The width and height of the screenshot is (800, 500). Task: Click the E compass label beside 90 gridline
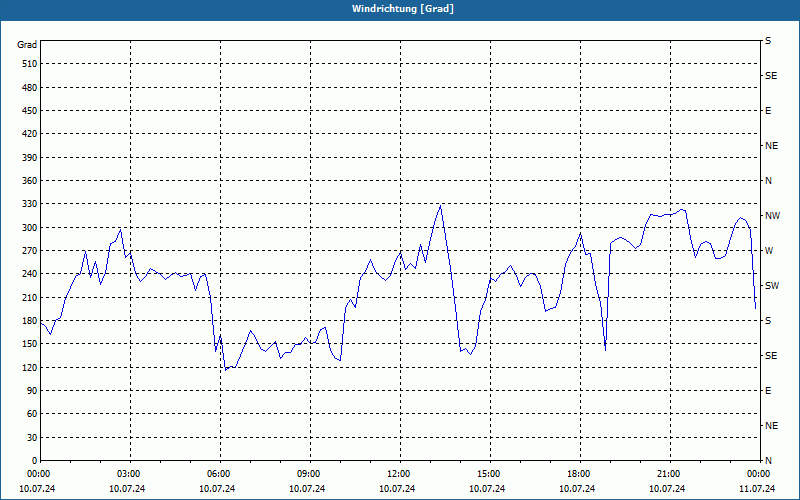click(x=768, y=390)
